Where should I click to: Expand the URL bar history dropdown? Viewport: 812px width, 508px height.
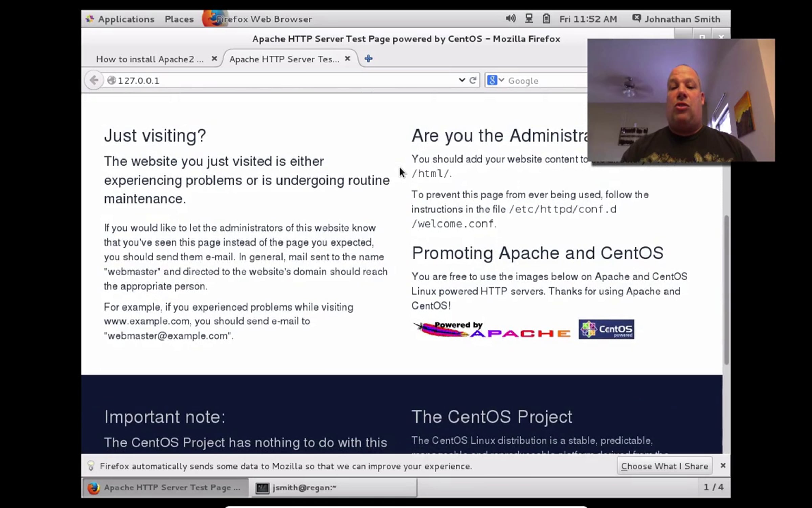click(461, 80)
